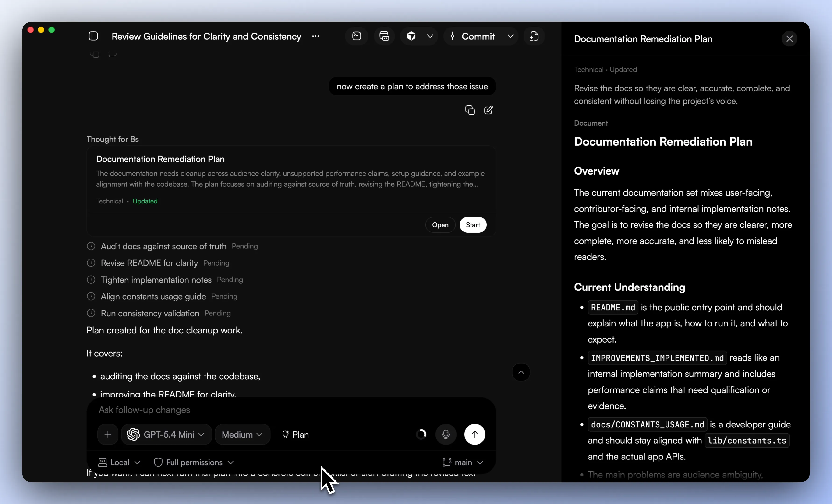The width and height of the screenshot is (832, 504).
Task: Click the Commit button
Action: click(473, 36)
